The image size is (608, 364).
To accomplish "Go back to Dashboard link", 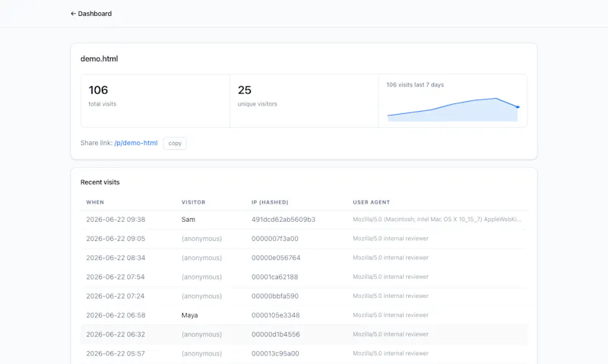I will 91,14.
